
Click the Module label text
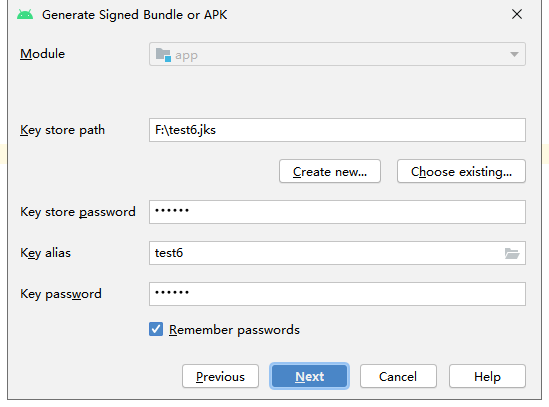(42, 54)
